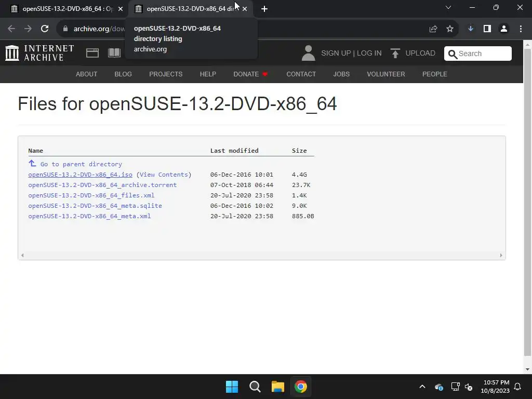Open taskbar Search icon
532x399 pixels.
[255, 387]
